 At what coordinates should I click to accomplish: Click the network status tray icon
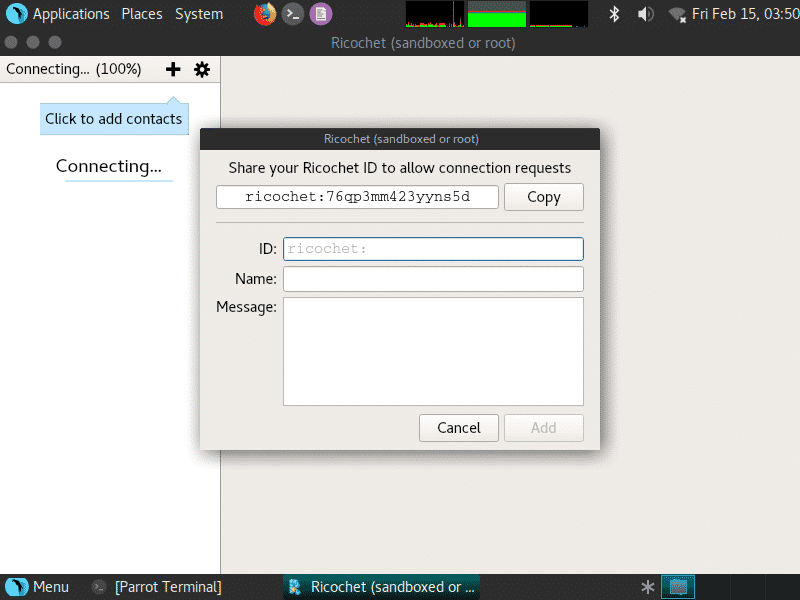point(677,14)
